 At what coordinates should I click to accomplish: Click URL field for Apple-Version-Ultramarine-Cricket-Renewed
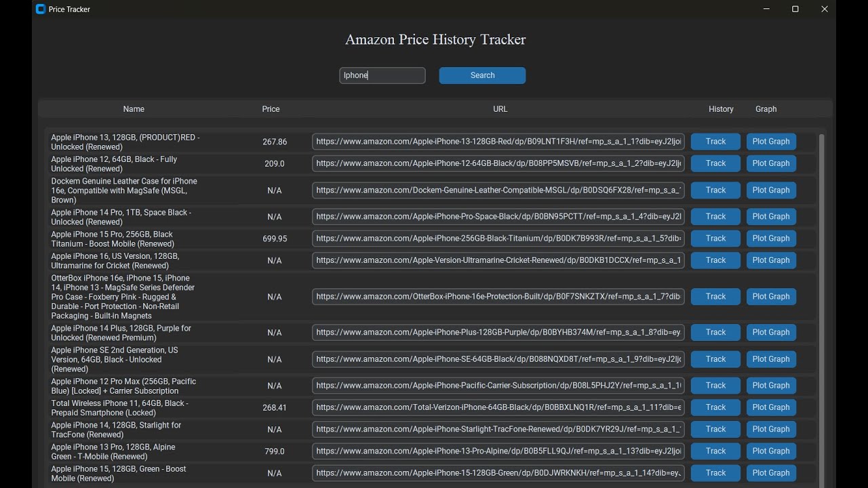coord(498,260)
